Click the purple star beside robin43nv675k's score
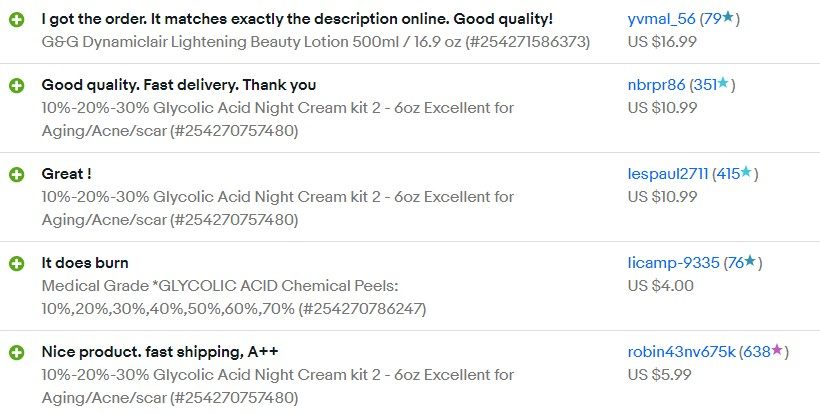Image resolution: width=820 pixels, height=414 pixels. [x=777, y=350]
